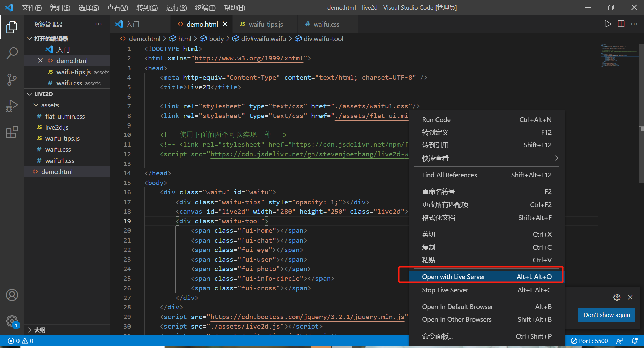Click the Run Code play icon
Image resolution: width=644 pixels, height=348 pixels.
click(608, 24)
